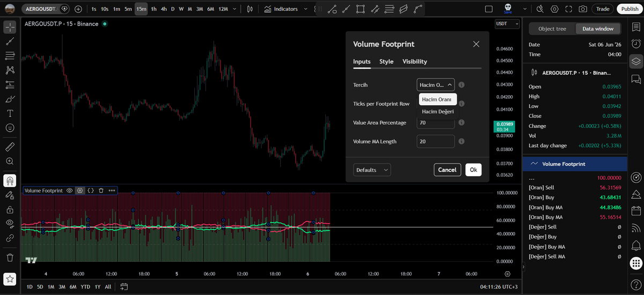Click the layout selection square icon

488,9
